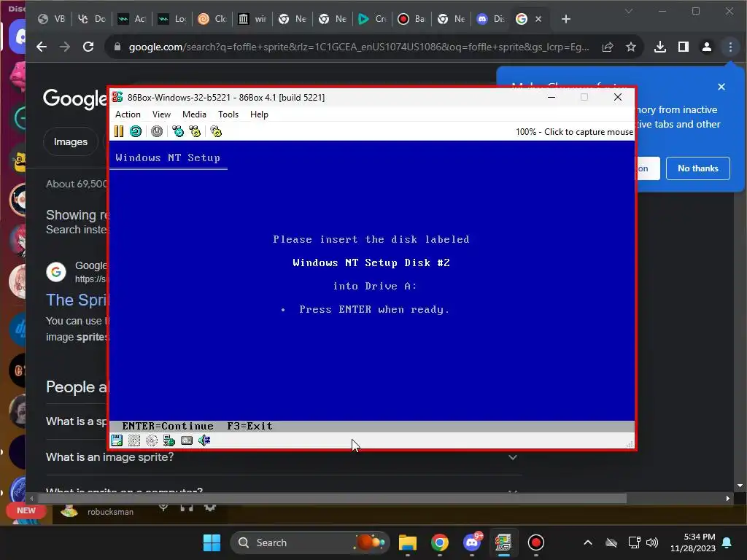Click No thanks in Chrome popup

698,168
